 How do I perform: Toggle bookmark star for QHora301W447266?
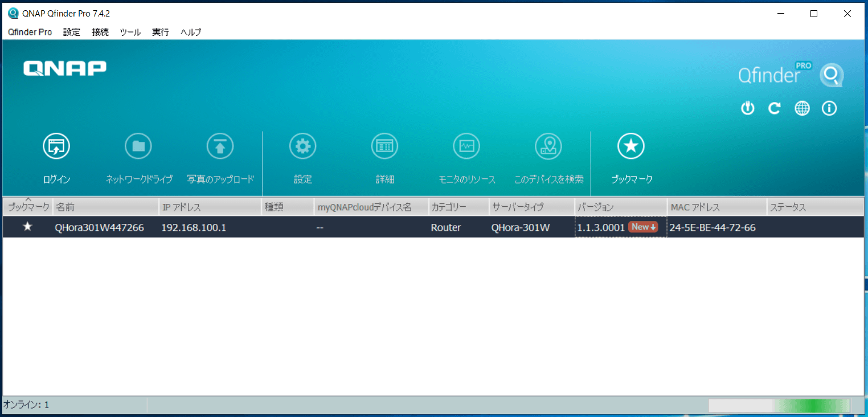(x=27, y=227)
